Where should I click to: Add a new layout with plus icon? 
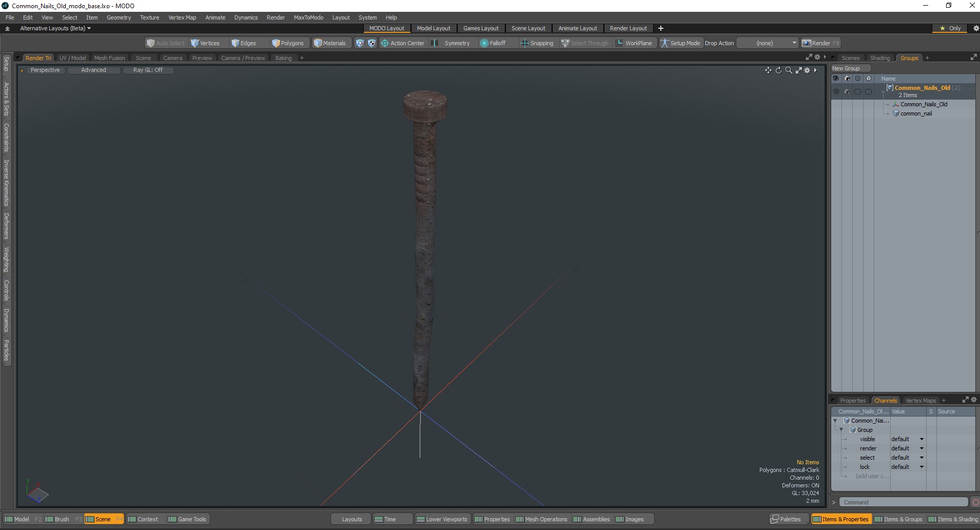(x=661, y=28)
